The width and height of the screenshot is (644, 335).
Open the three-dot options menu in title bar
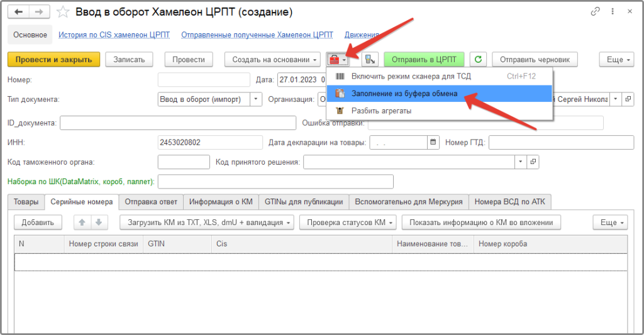(613, 11)
